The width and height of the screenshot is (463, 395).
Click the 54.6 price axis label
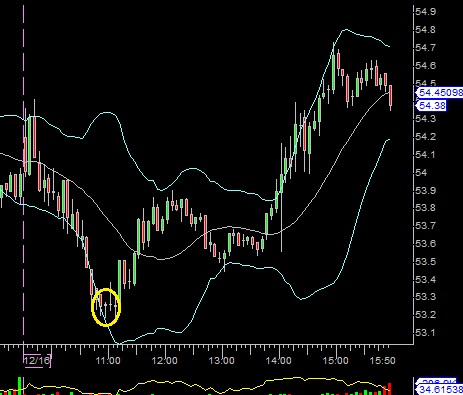pyautogui.click(x=425, y=66)
